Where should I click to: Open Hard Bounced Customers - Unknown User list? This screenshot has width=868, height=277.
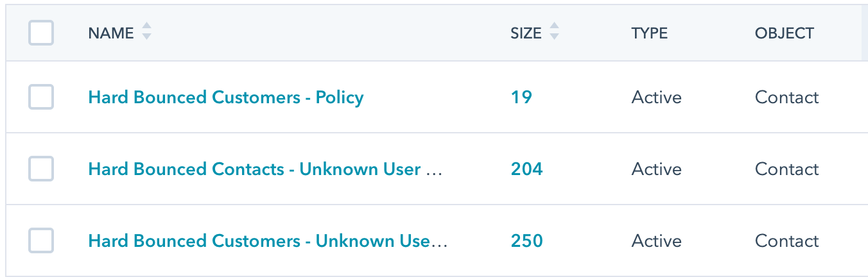tap(267, 241)
